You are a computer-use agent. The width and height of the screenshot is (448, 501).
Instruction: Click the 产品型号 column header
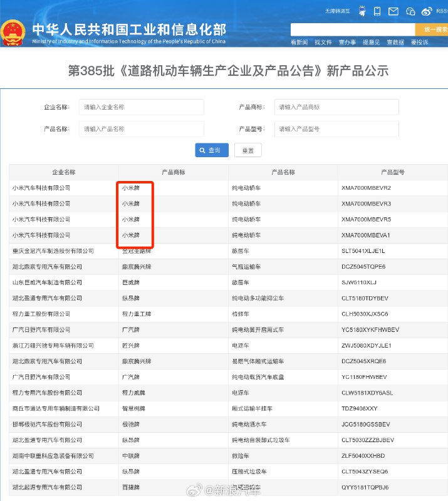(x=393, y=172)
